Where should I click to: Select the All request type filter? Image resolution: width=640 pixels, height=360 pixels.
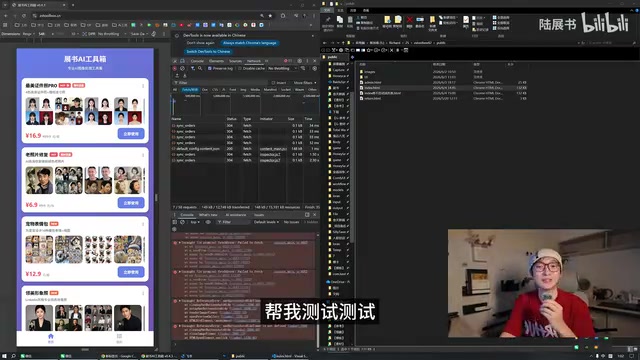(175, 90)
